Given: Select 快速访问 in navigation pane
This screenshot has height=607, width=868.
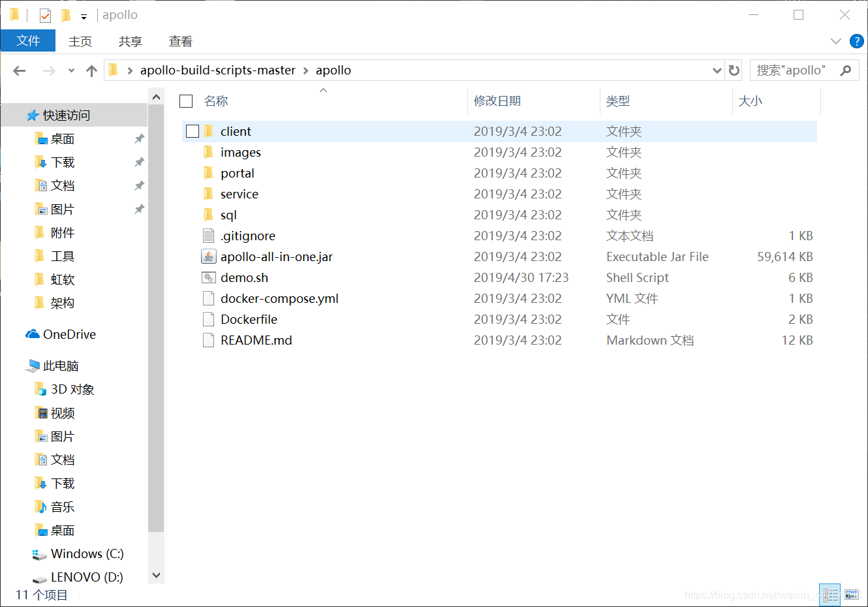Looking at the screenshot, I should (67, 116).
